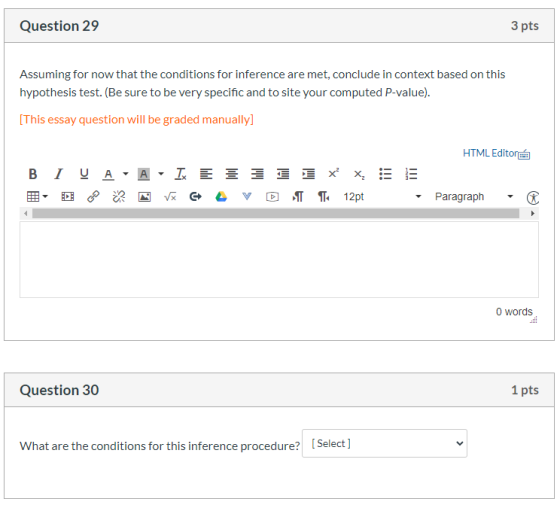Open the Question 30 [Select] dropdown
This screenshot has height=505, width=560.
coord(384,444)
